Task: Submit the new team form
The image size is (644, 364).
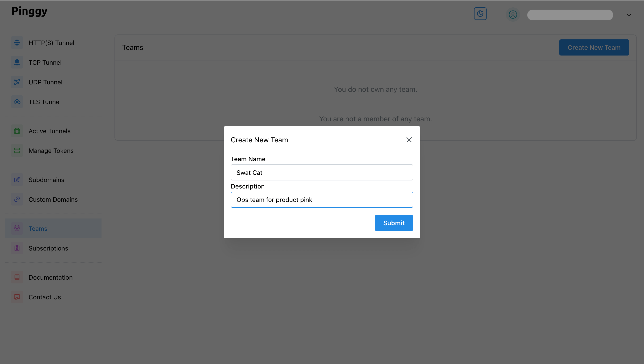Action: point(394,223)
